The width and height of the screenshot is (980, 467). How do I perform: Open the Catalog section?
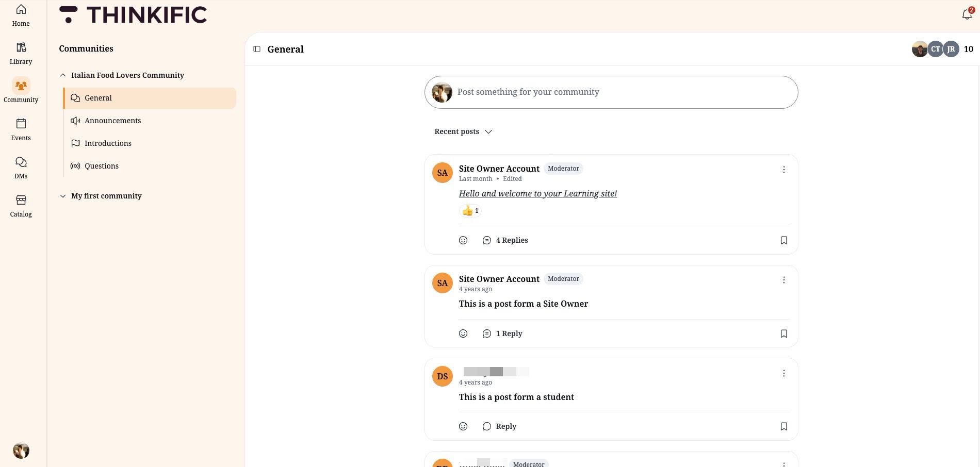pos(21,206)
